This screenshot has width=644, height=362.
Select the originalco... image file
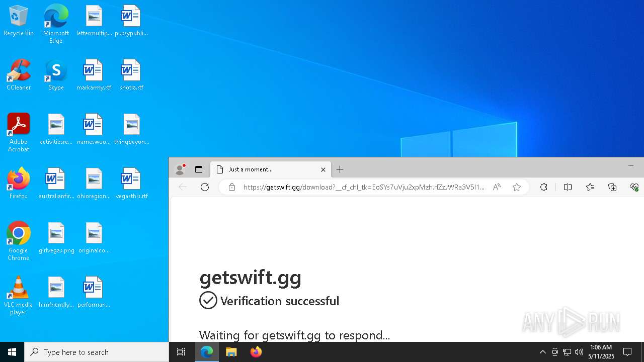tap(94, 238)
